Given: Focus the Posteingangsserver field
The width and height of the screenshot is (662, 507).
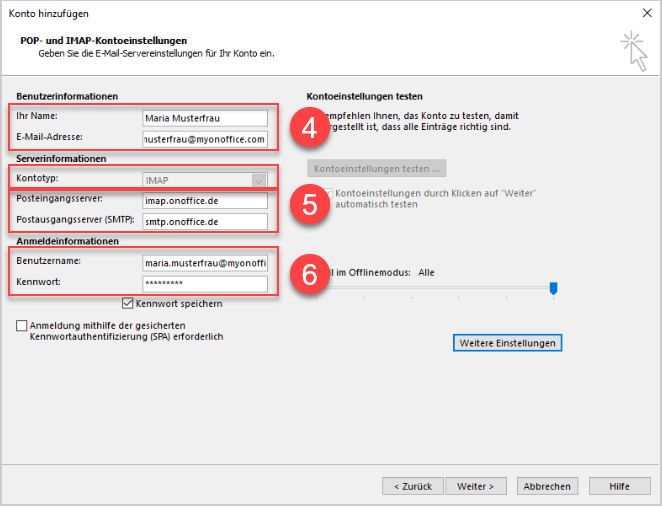Looking at the screenshot, I should click(204, 200).
